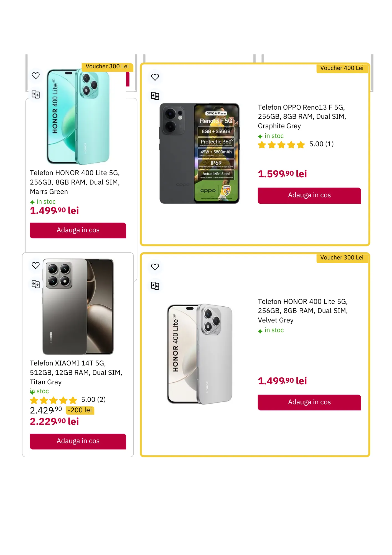Favorite the XIAOMI 14T Titan Gray phone

tap(36, 265)
